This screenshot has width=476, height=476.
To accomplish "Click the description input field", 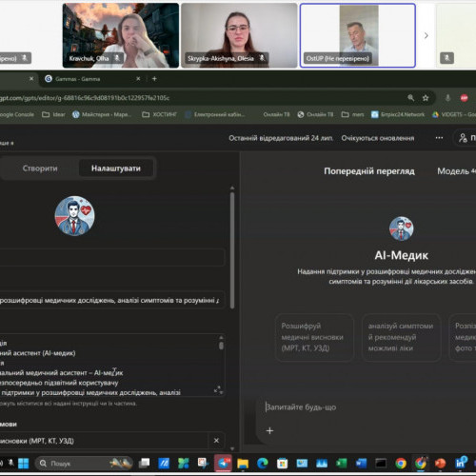I will point(111,300).
